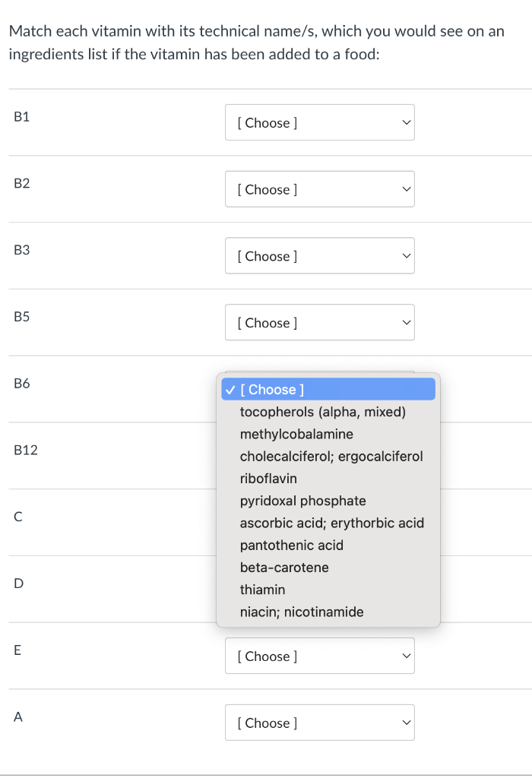
Task: Open the B5 vitamin dropdown
Action: pos(319,323)
